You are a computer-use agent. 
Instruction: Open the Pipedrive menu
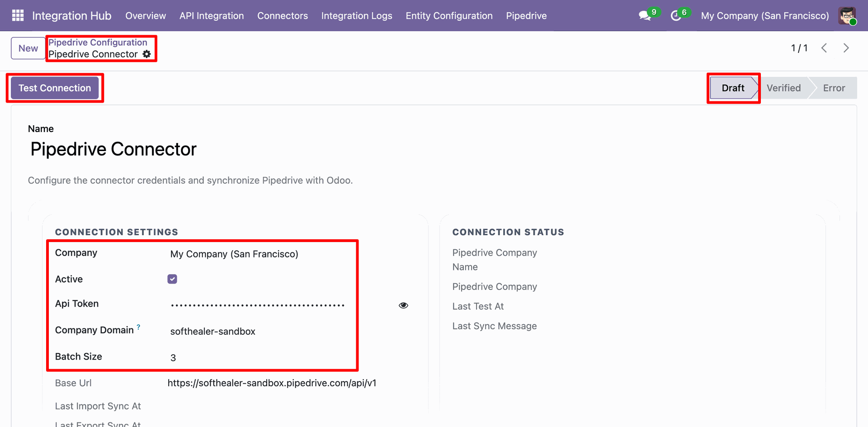526,15
